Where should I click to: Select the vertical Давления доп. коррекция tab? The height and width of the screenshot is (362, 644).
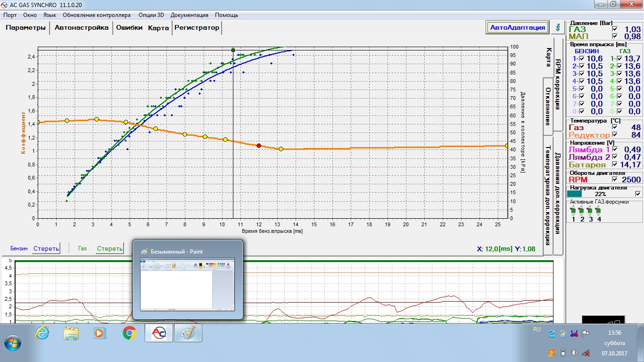coord(558,193)
